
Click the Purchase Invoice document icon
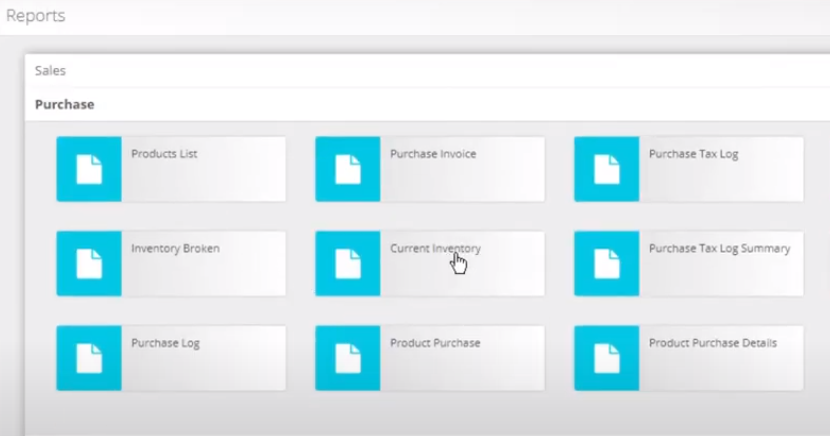click(348, 169)
